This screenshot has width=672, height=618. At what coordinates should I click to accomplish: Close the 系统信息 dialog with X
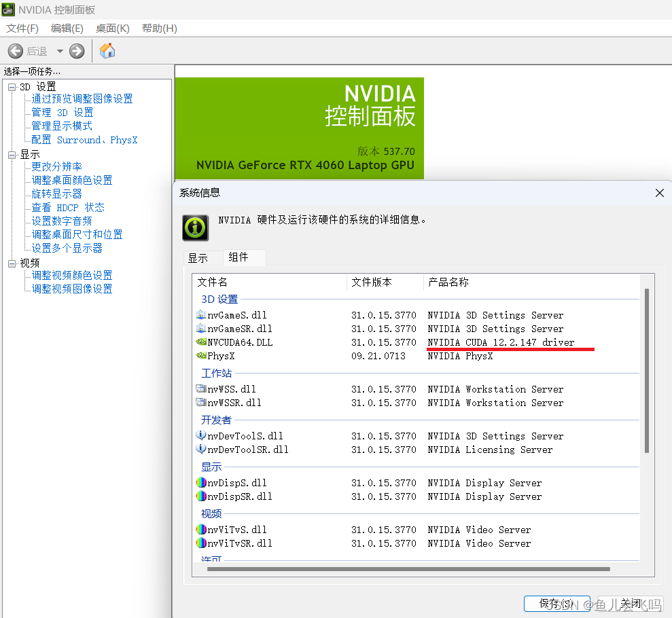pyautogui.click(x=660, y=193)
